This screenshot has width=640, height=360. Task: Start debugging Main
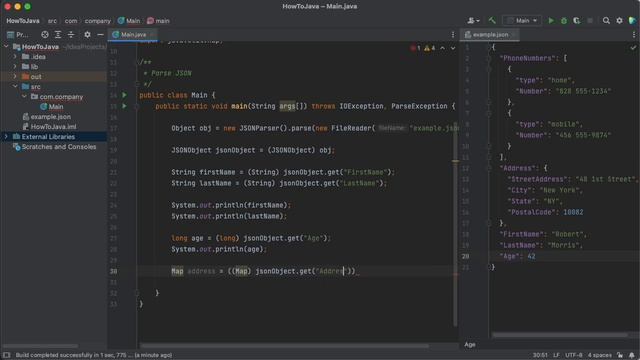coord(564,20)
